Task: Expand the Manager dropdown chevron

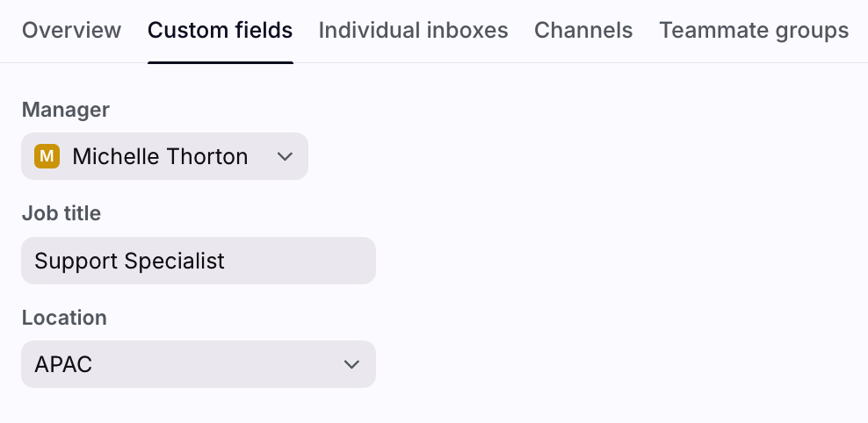Action: click(x=284, y=157)
